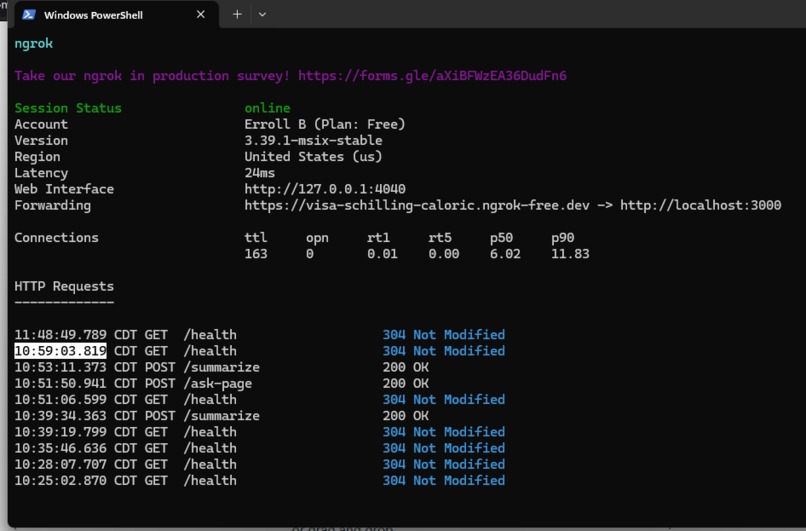Click the ttl value 163
The height and width of the screenshot is (531, 806).
pos(256,254)
